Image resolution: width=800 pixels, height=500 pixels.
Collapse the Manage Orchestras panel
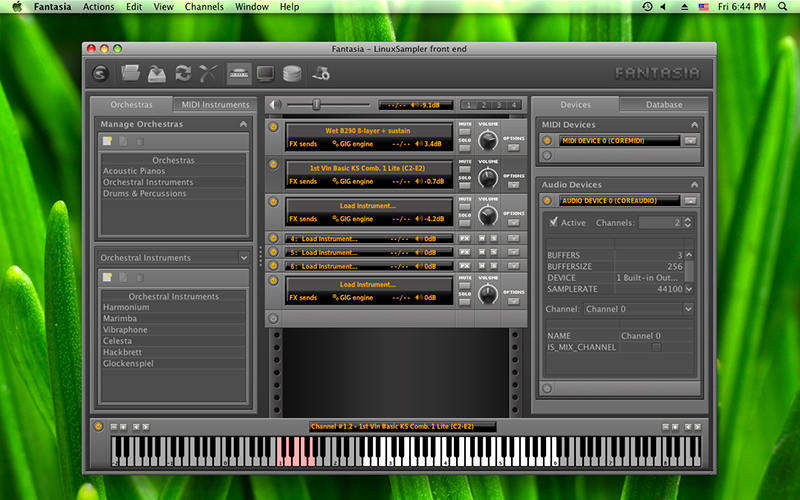click(243, 124)
